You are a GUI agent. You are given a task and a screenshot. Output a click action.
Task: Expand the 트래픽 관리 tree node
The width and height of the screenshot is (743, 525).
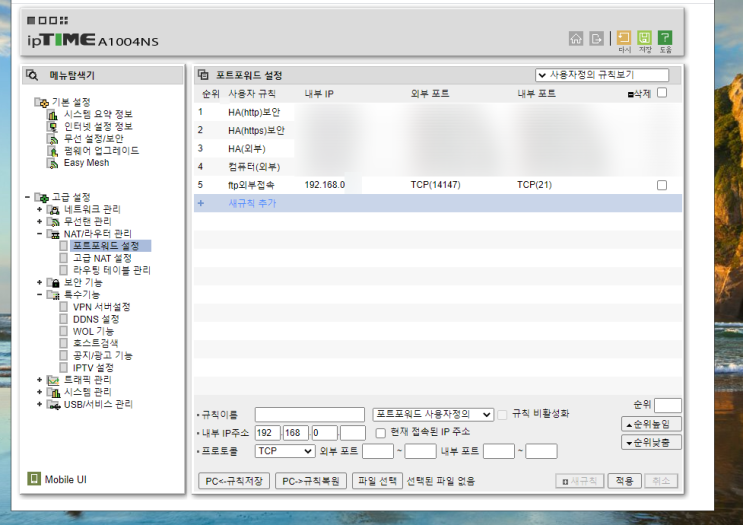coord(39,380)
